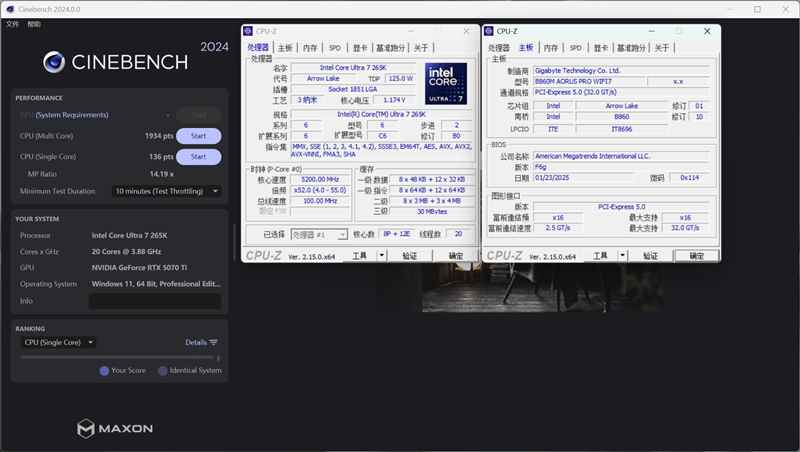Click the B860M AORUS PRO WIFI7 model field

[x=589, y=82]
